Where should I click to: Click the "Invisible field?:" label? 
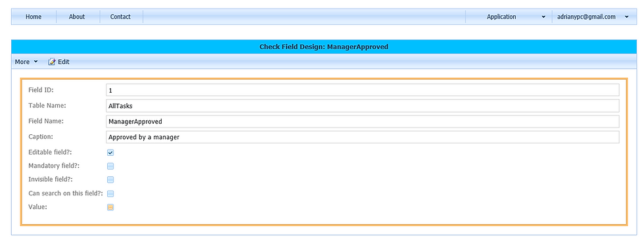coord(51,179)
